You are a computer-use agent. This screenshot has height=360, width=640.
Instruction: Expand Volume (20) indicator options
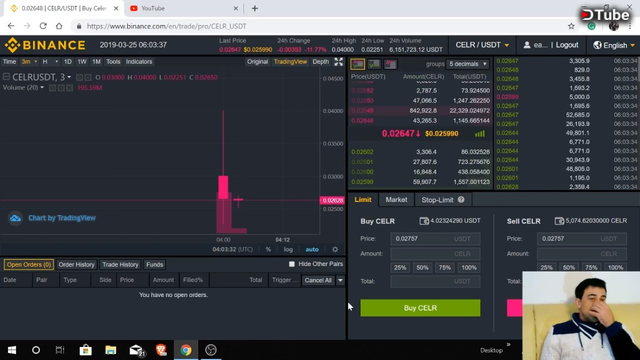click(x=42, y=88)
